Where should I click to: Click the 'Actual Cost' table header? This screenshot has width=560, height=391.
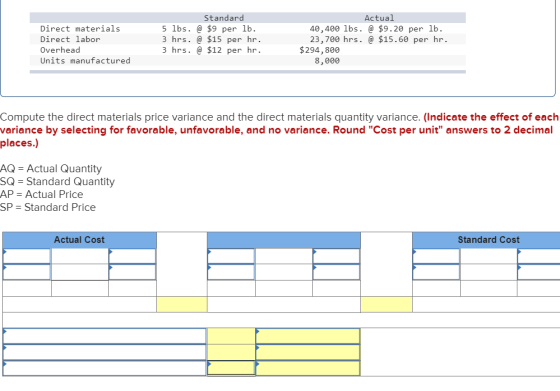(x=79, y=240)
